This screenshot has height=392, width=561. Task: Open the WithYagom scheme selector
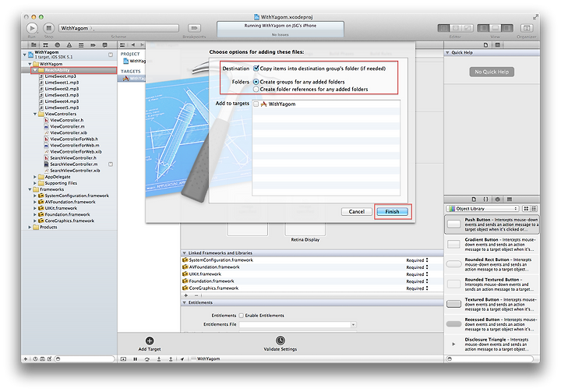point(118,28)
